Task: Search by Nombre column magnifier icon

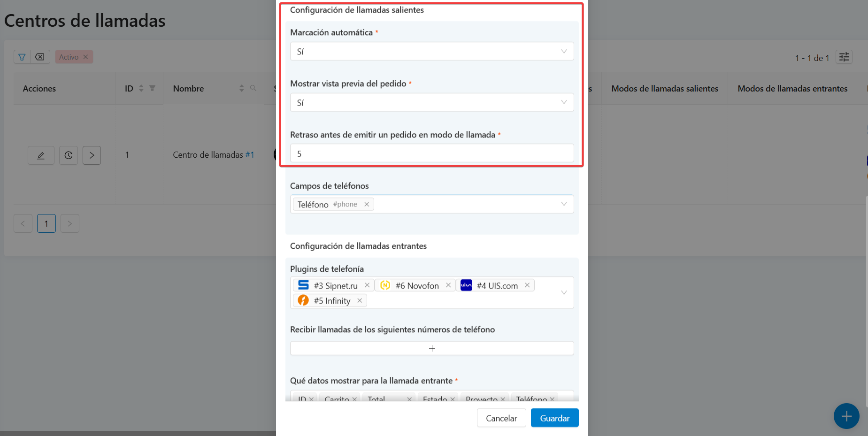Action: coord(253,88)
